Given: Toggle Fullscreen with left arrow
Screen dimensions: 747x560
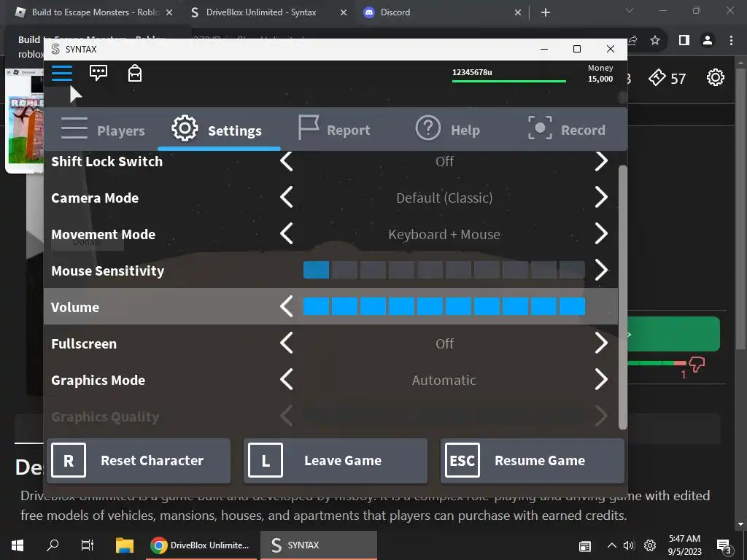Looking at the screenshot, I should click(x=286, y=343).
